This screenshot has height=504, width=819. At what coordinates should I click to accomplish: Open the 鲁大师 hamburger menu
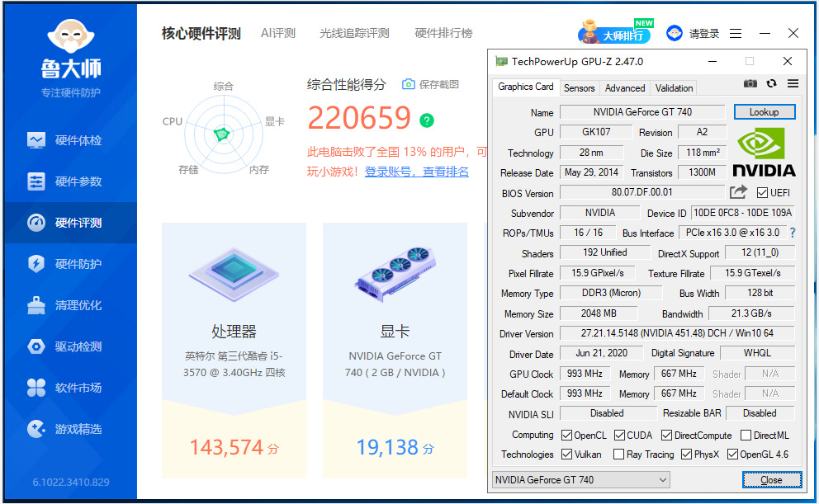[x=736, y=33]
